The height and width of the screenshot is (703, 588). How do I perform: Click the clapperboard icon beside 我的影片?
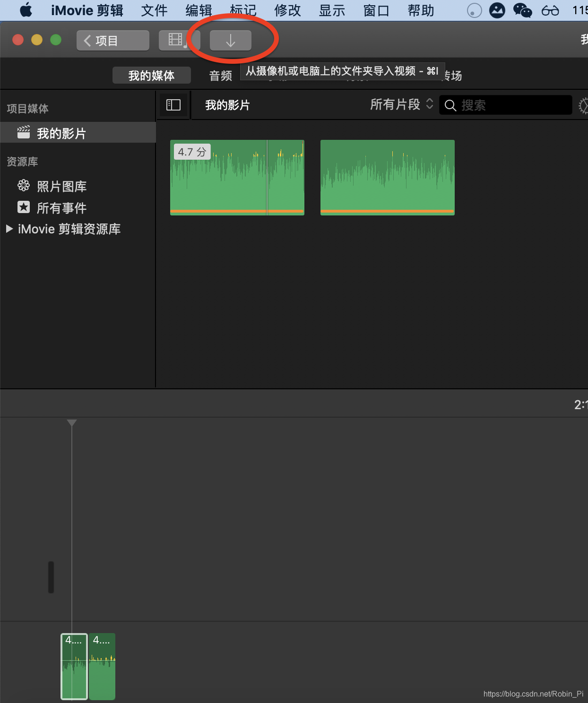click(x=24, y=132)
